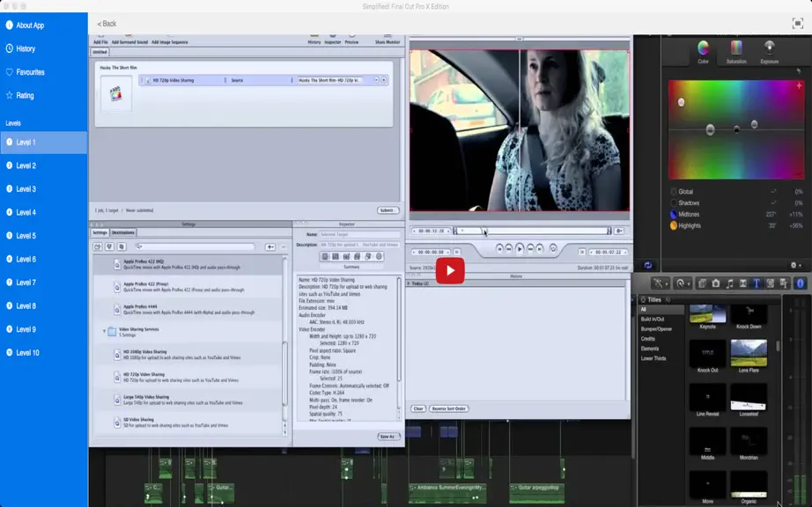Viewport: 812px width, 507px height.
Task: Toggle fullscreen icon at top right
Action: tap(797, 23)
